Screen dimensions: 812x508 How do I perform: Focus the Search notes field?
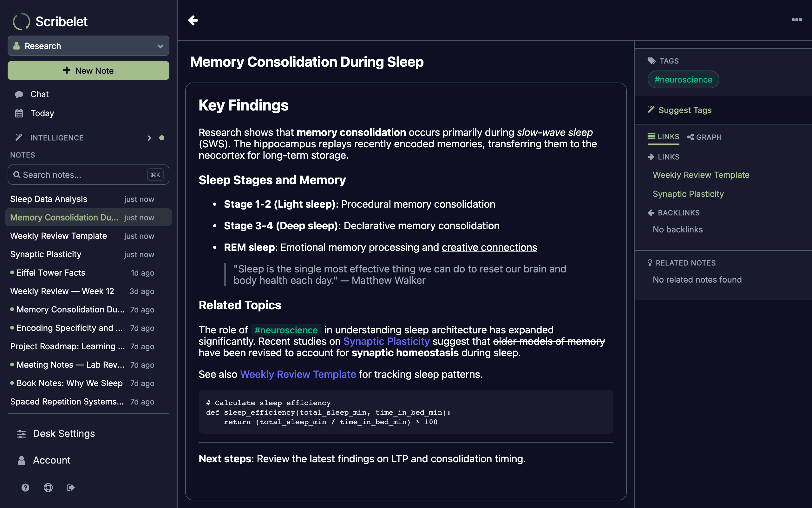pos(88,175)
